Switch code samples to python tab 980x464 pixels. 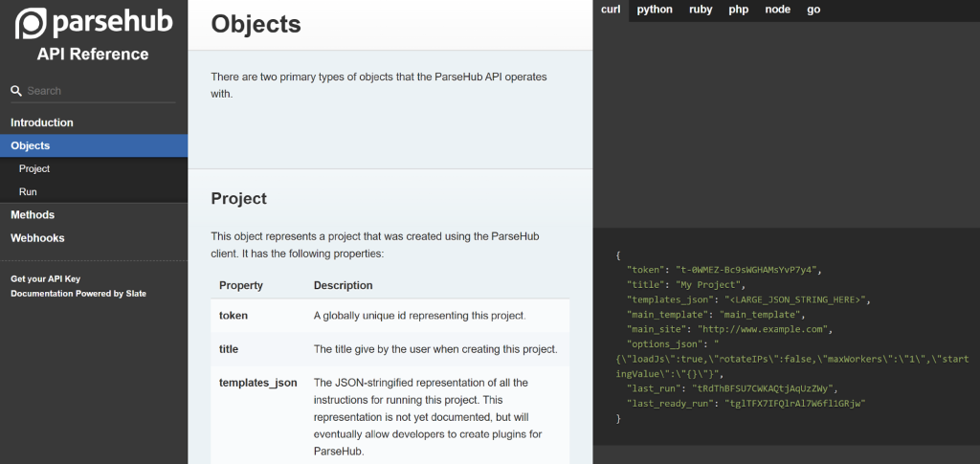click(655, 10)
